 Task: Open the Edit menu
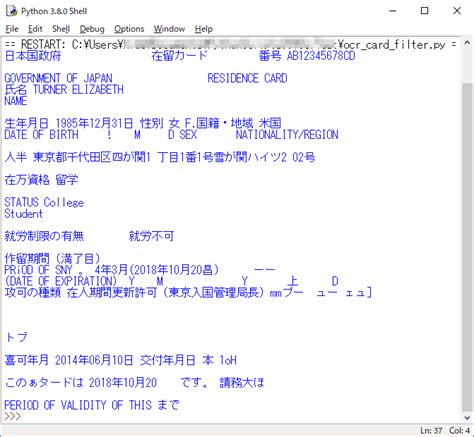[x=35, y=29]
